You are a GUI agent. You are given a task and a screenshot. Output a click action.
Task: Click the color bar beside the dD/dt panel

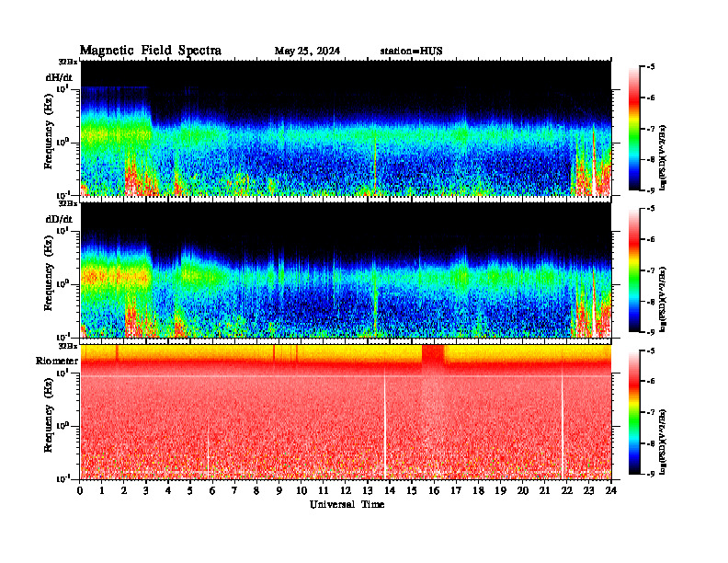point(634,270)
